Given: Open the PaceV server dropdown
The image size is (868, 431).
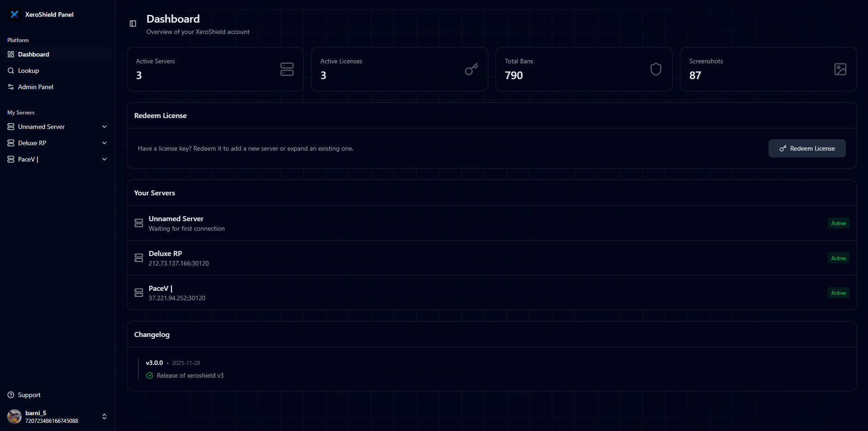Looking at the screenshot, I should pyautogui.click(x=104, y=159).
